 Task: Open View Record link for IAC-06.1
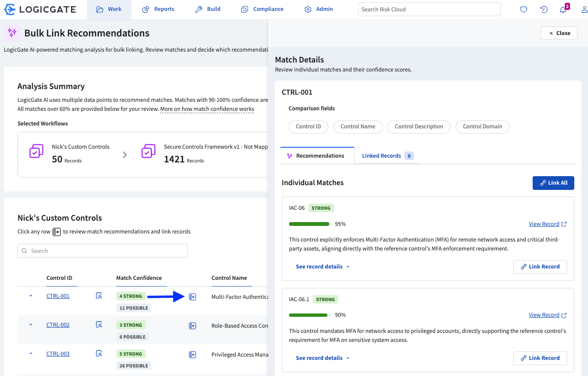[544, 315]
